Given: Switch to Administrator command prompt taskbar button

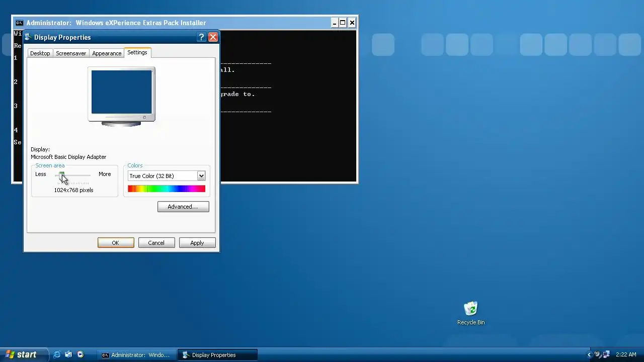Looking at the screenshot, I should pyautogui.click(x=136, y=355).
